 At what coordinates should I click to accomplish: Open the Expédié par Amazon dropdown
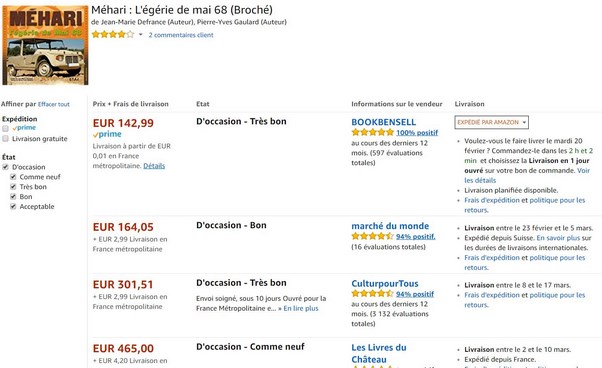pos(491,122)
